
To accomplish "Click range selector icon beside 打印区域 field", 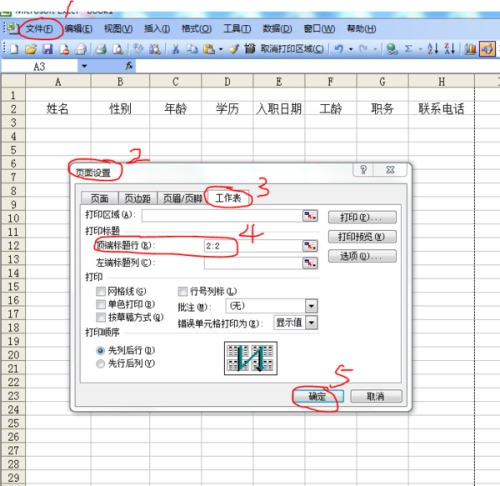I will [310, 216].
